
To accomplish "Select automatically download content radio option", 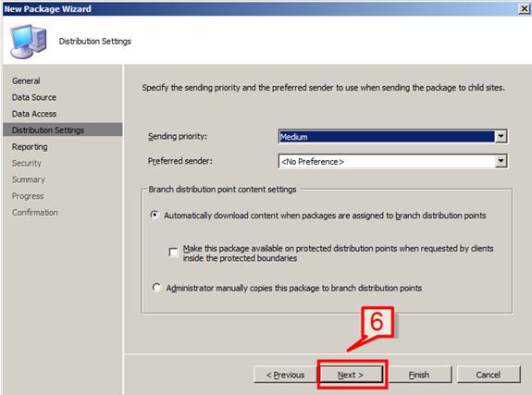I will 155,216.
